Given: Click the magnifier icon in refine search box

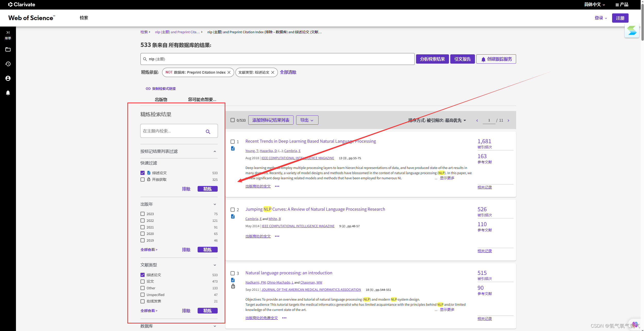Looking at the screenshot, I should pos(208,132).
